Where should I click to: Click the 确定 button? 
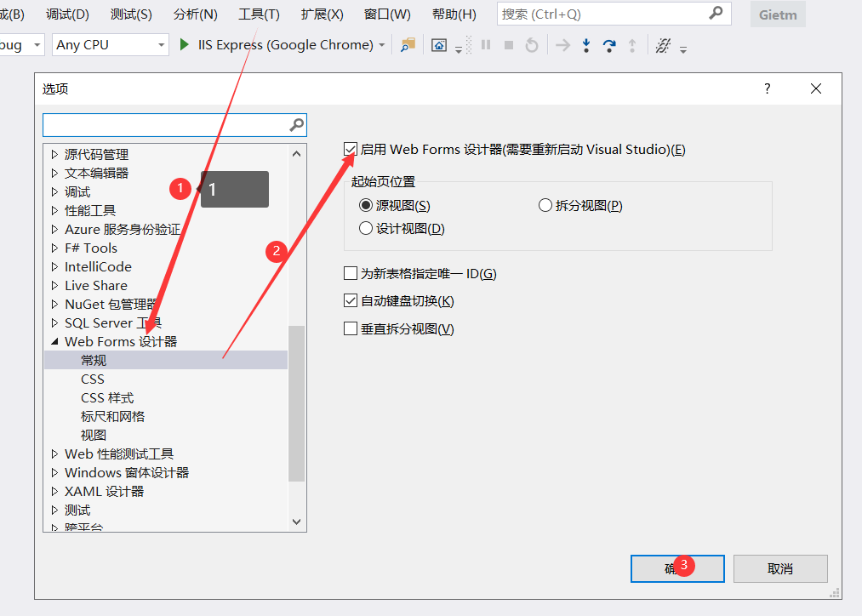[676, 568]
